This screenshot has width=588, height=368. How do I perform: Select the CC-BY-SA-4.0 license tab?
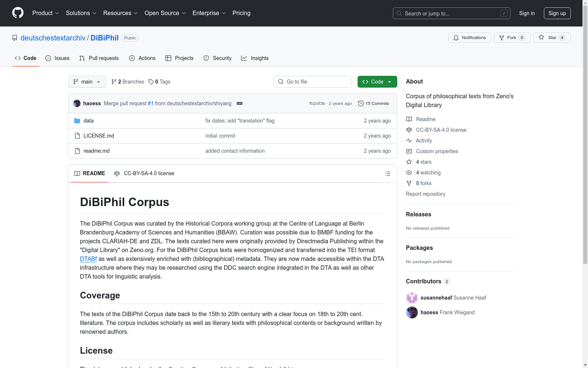(x=144, y=173)
